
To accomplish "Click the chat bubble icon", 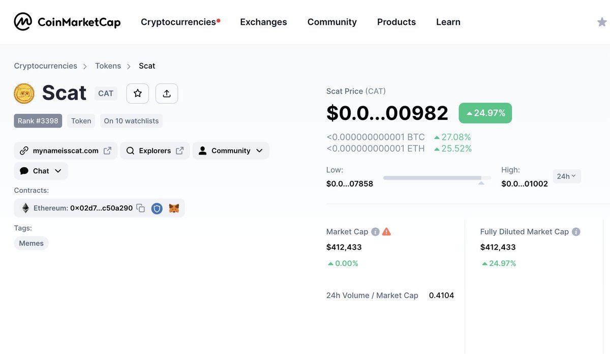I will 24,171.
